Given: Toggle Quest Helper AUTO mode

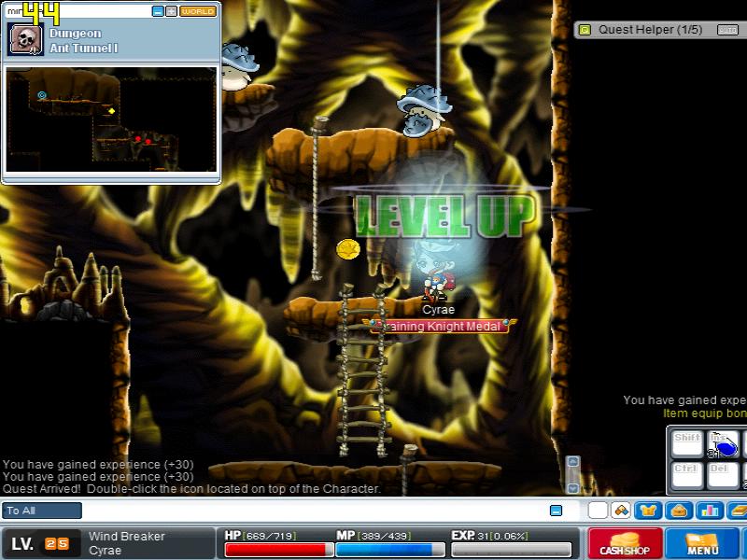Looking at the screenshot, I should click(x=727, y=30).
